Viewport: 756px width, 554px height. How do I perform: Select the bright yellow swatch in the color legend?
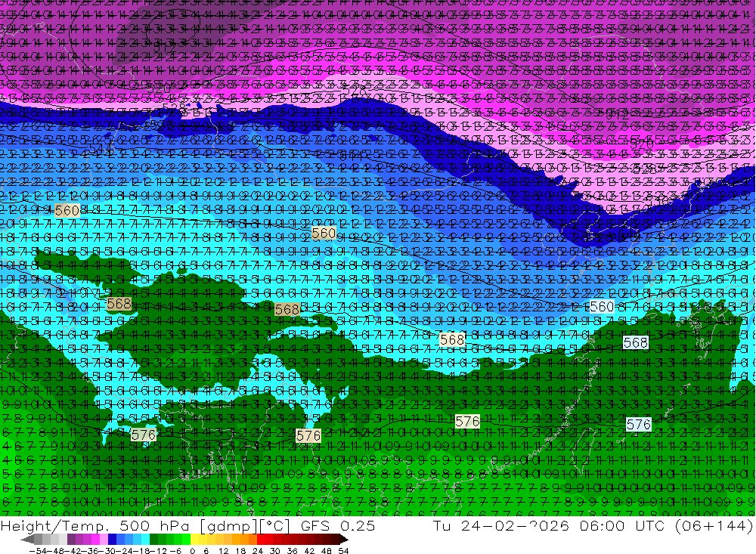tap(195, 540)
